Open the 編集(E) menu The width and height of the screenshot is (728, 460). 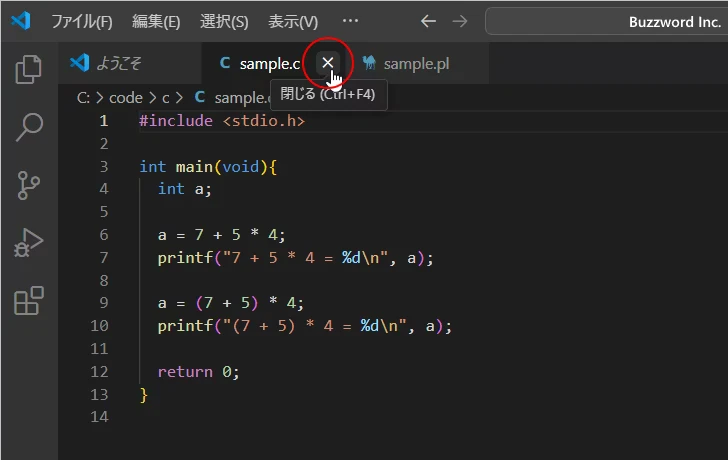coord(156,21)
